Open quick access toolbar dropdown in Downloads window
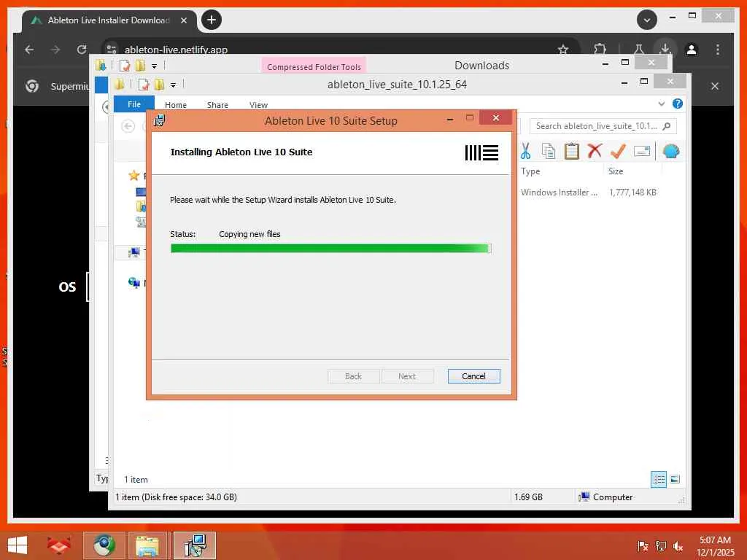This screenshot has width=747, height=560. [154, 66]
